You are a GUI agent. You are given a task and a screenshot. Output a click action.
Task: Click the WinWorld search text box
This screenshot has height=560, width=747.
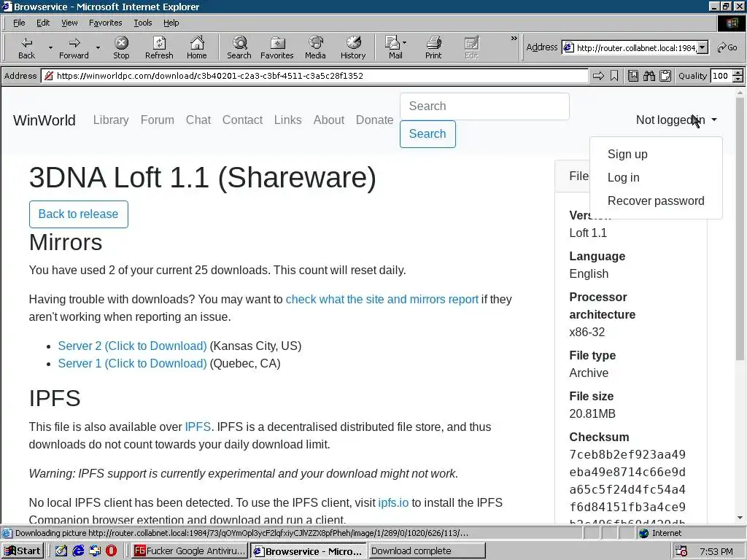[484, 106]
